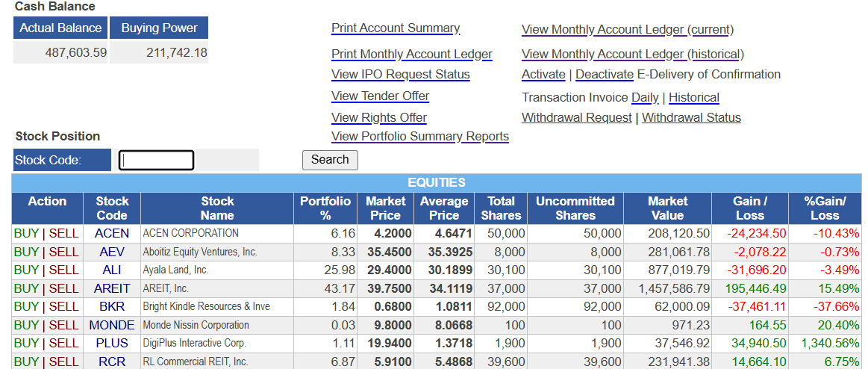Screen dimensions: 868x369
Task: View current Monthly Account Ledger
Action: pos(627,29)
